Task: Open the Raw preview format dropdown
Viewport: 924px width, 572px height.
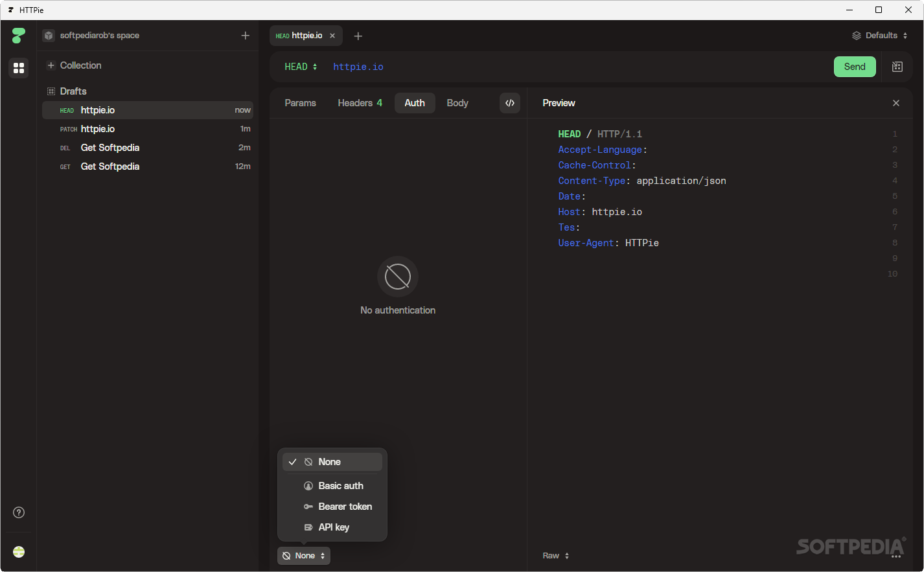Action: (x=556, y=556)
